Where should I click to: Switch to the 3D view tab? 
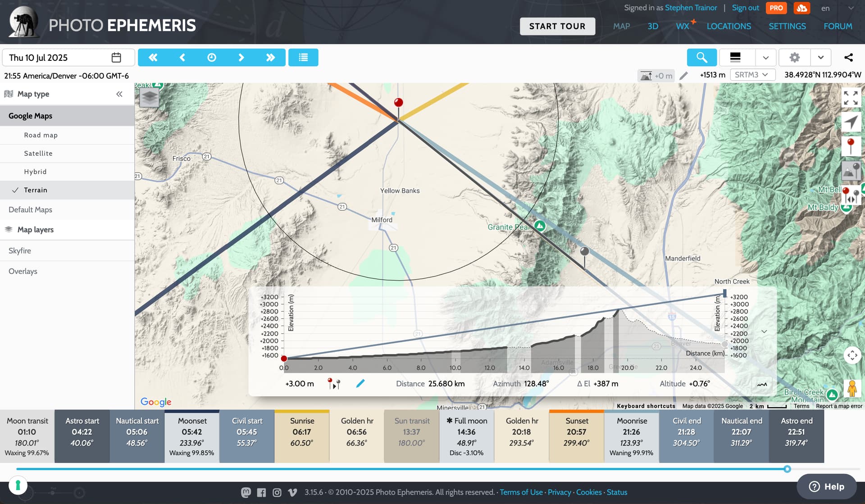(653, 26)
